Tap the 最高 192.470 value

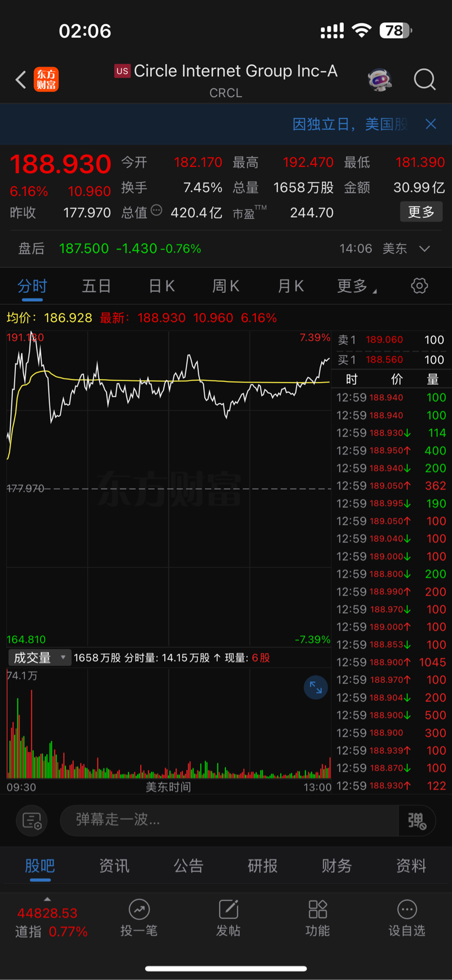tap(308, 162)
